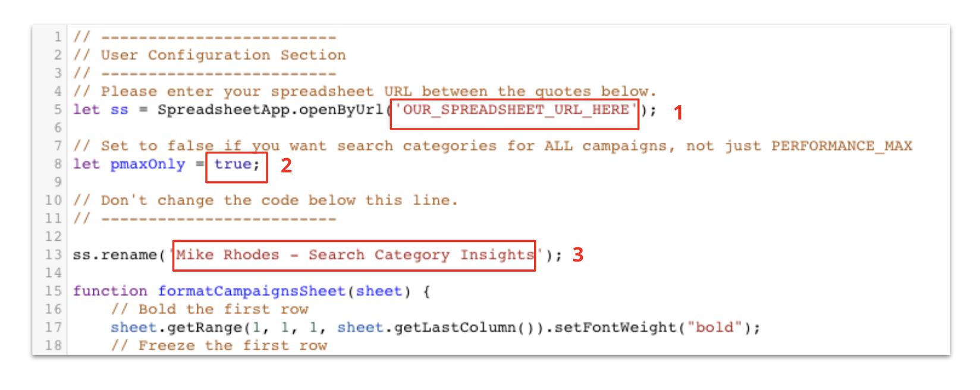Click the 'true' value on line 8
980x390 pixels.
[x=233, y=164]
